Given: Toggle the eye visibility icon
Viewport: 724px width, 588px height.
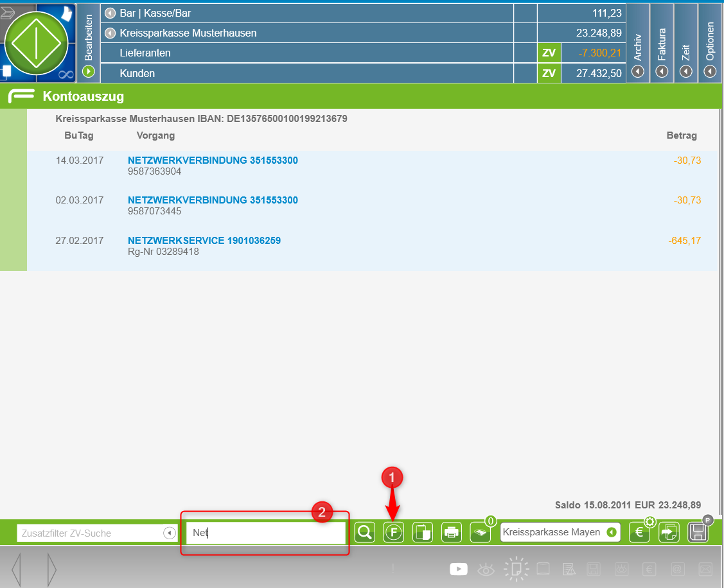Looking at the screenshot, I should (x=486, y=568).
